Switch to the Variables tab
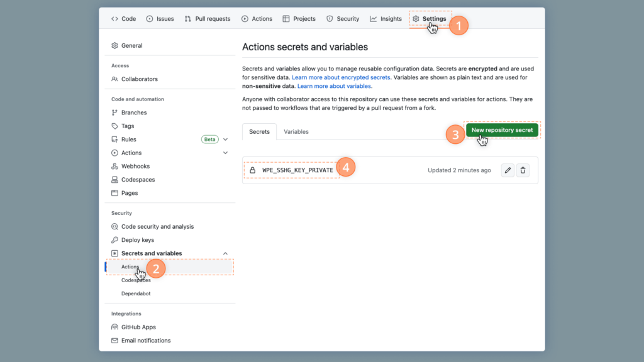The width and height of the screenshot is (644, 362). pos(296,131)
